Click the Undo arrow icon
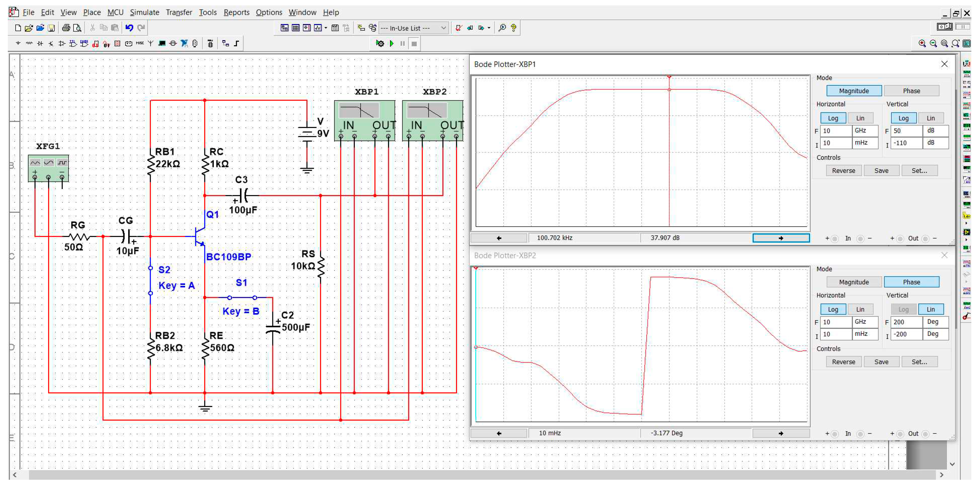Image resolution: width=980 pixels, height=487 pixels. pyautogui.click(x=129, y=28)
